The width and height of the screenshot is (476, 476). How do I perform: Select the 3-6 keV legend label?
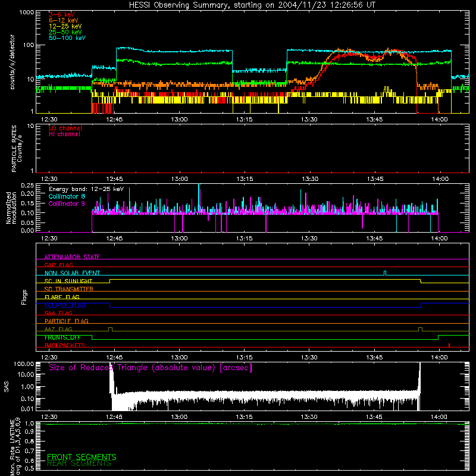[x=61, y=14]
